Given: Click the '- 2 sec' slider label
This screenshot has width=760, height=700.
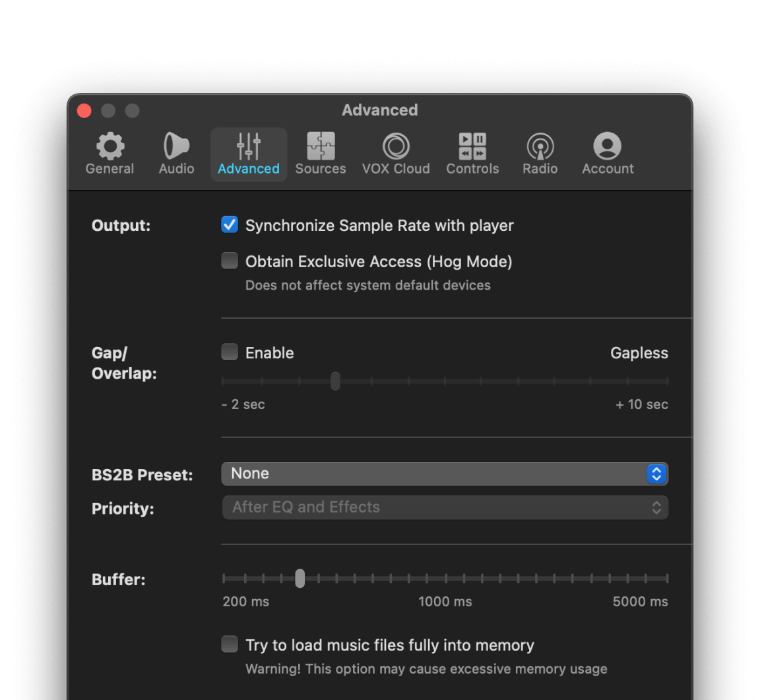Looking at the screenshot, I should pyautogui.click(x=243, y=404).
